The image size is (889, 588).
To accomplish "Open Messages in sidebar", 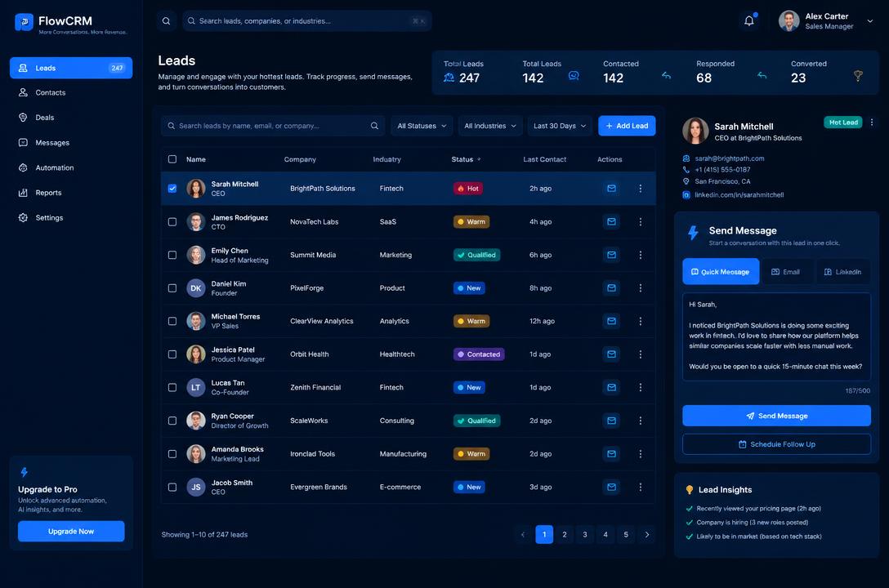I will pyautogui.click(x=71, y=143).
